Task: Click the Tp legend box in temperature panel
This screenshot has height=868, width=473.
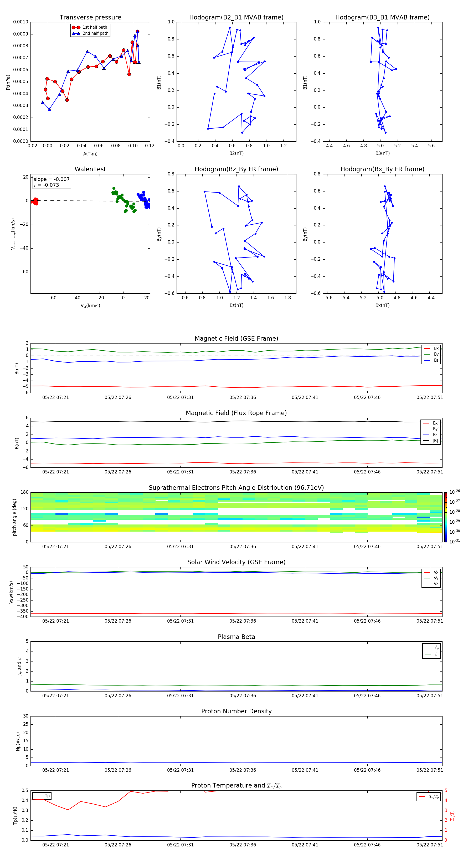Action: coord(42,796)
